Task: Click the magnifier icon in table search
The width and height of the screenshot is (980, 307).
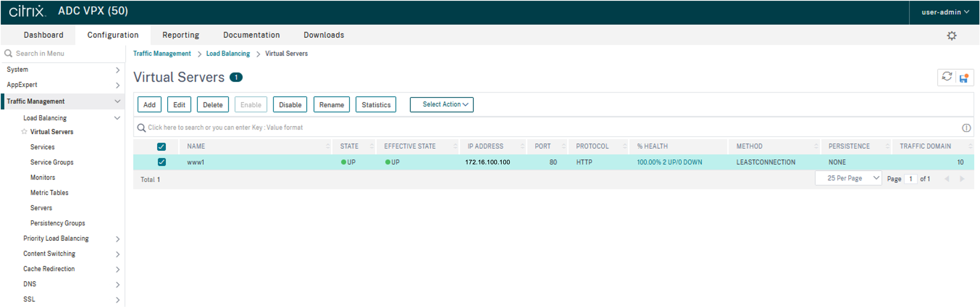Action: pos(141,128)
